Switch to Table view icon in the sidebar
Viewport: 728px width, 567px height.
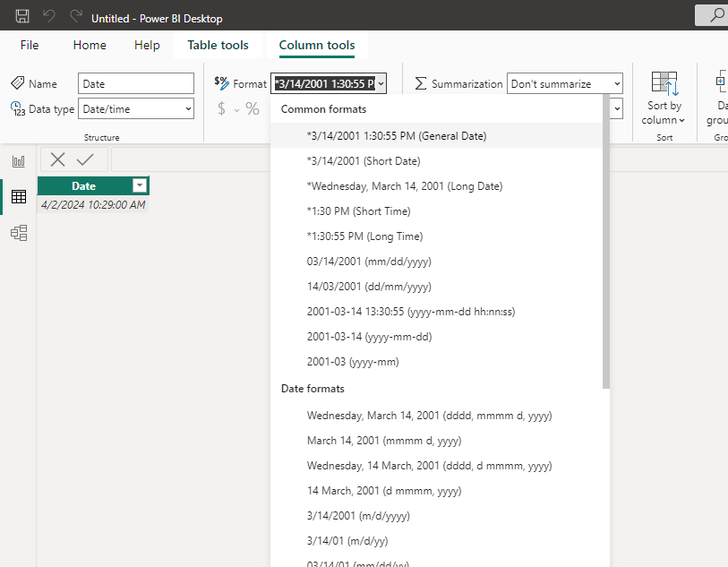[x=19, y=197]
